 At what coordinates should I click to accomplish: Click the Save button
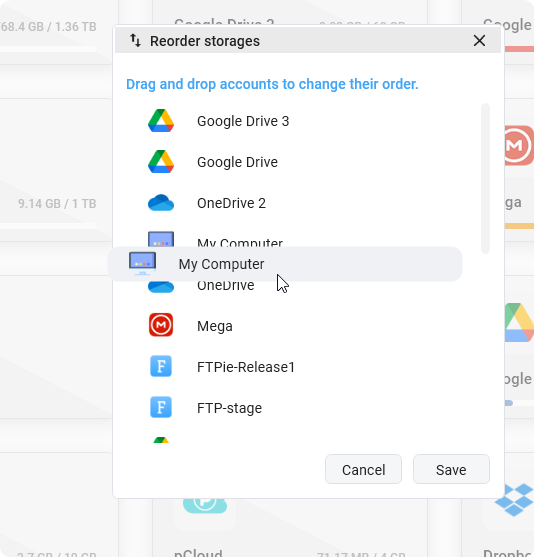point(451,469)
